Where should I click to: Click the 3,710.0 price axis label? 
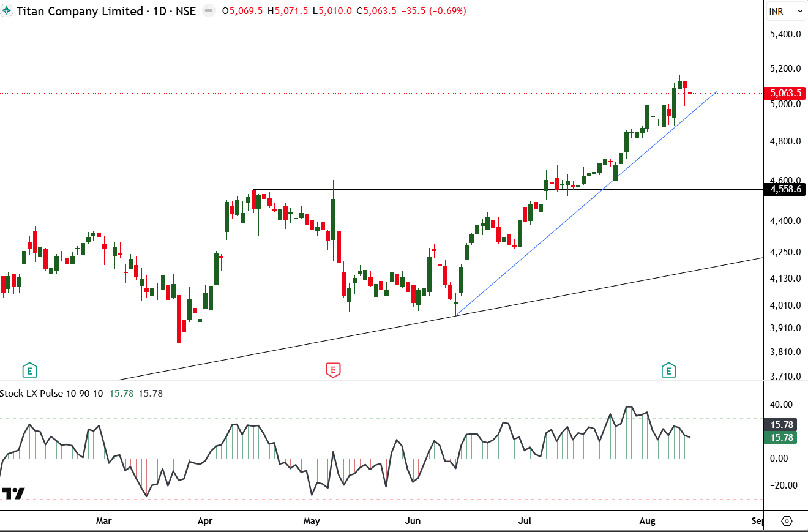click(x=785, y=376)
